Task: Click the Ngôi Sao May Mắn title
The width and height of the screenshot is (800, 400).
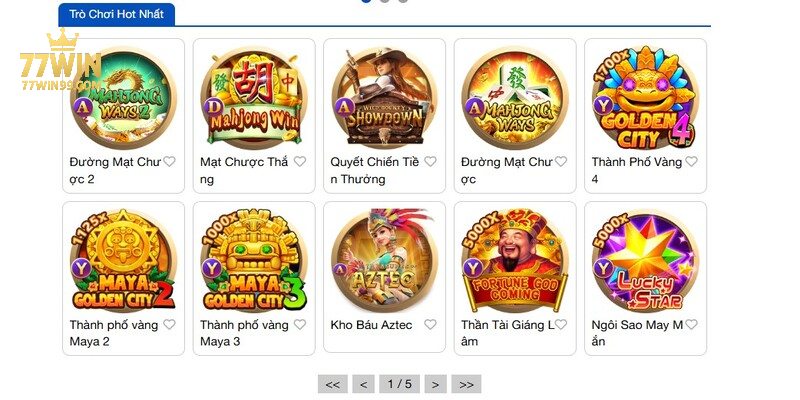Action: click(x=637, y=333)
